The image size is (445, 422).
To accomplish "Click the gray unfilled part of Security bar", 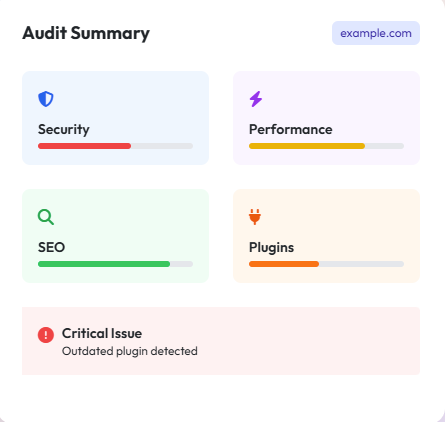I will pyautogui.click(x=162, y=146).
